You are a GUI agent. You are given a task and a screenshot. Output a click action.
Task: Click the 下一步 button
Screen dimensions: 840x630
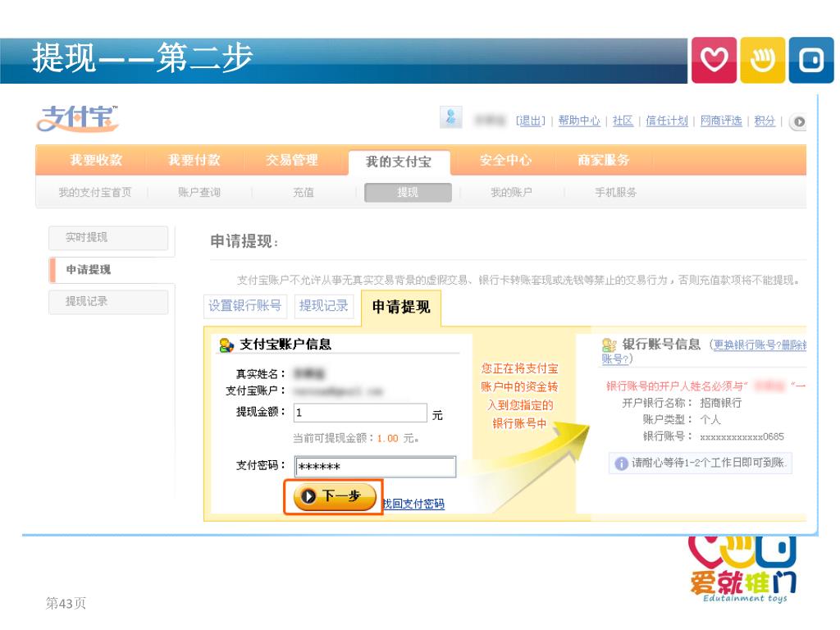[x=334, y=496]
